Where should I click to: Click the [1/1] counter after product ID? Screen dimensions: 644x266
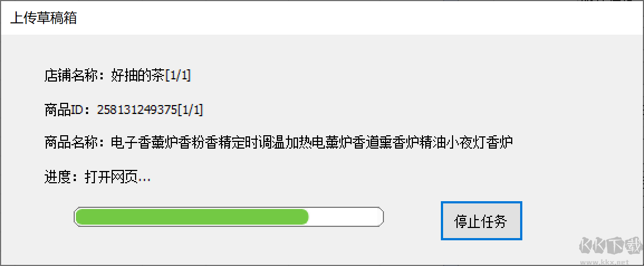(190, 110)
